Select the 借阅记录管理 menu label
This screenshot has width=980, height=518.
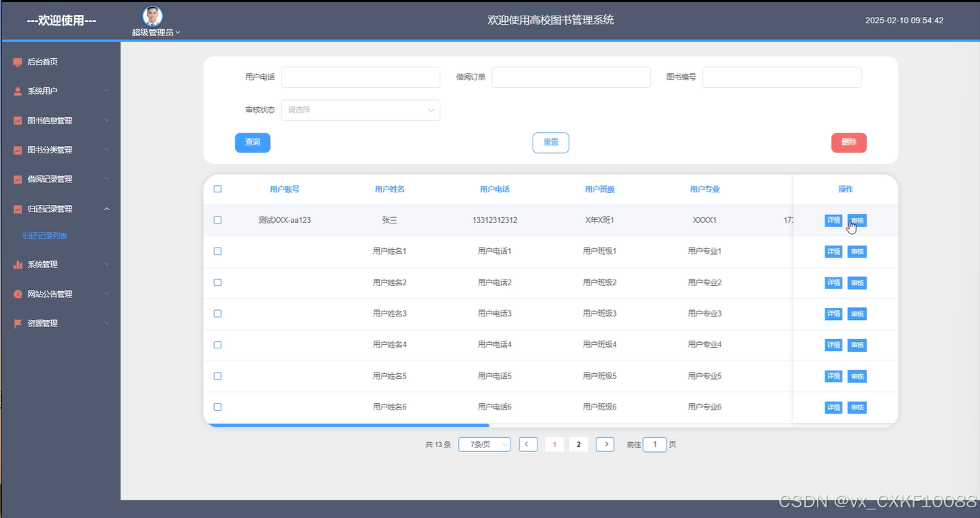[x=50, y=180]
